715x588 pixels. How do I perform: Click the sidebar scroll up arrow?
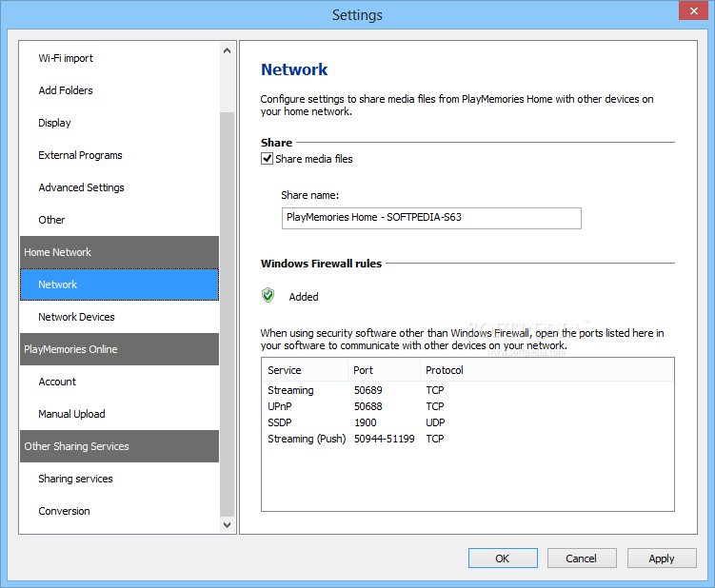[228, 50]
